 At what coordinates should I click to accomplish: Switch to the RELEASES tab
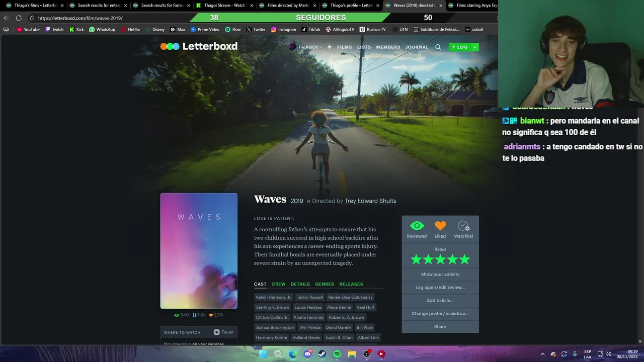[x=351, y=284]
